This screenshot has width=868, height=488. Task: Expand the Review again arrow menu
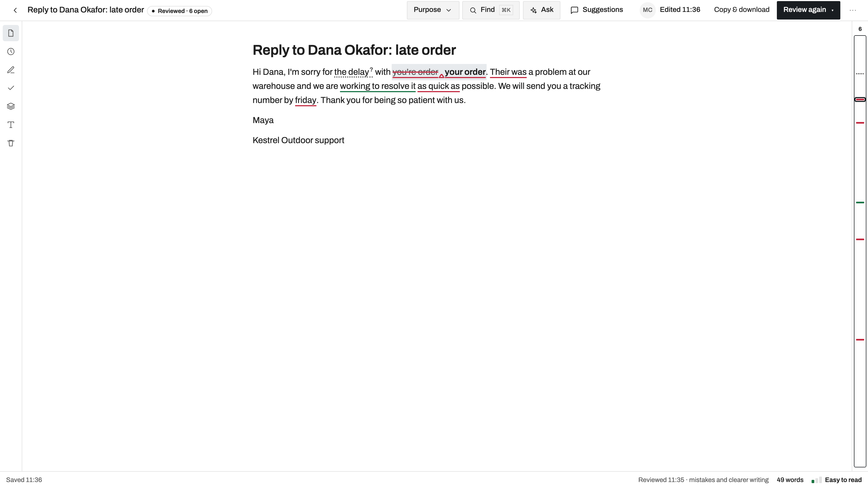tap(833, 10)
